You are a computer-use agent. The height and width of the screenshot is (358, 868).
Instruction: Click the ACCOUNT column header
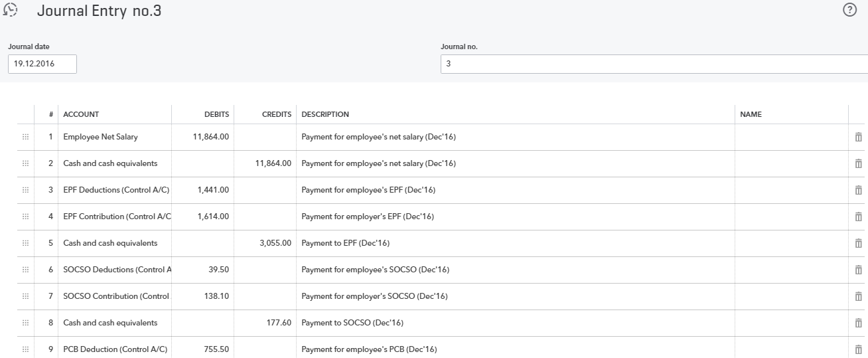tap(81, 114)
